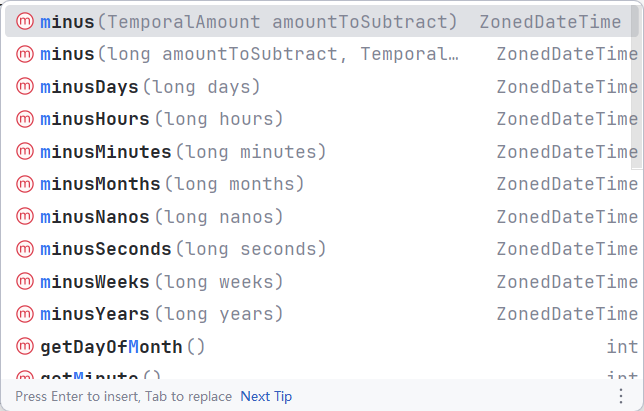
Task: Click method icon beside minusHours
Action: pyautogui.click(x=26, y=120)
